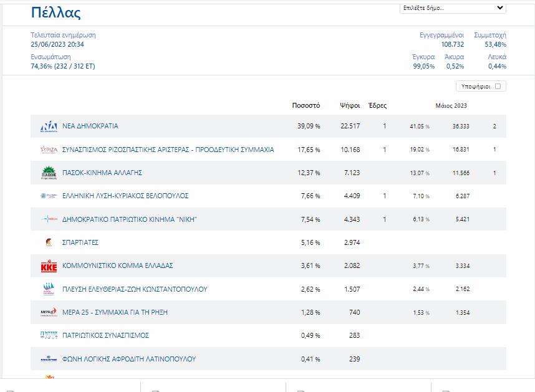Image resolution: width=535 pixels, height=392 pixels.
Task: Click the 7.123 votes cell
Action: coord(352,173)
